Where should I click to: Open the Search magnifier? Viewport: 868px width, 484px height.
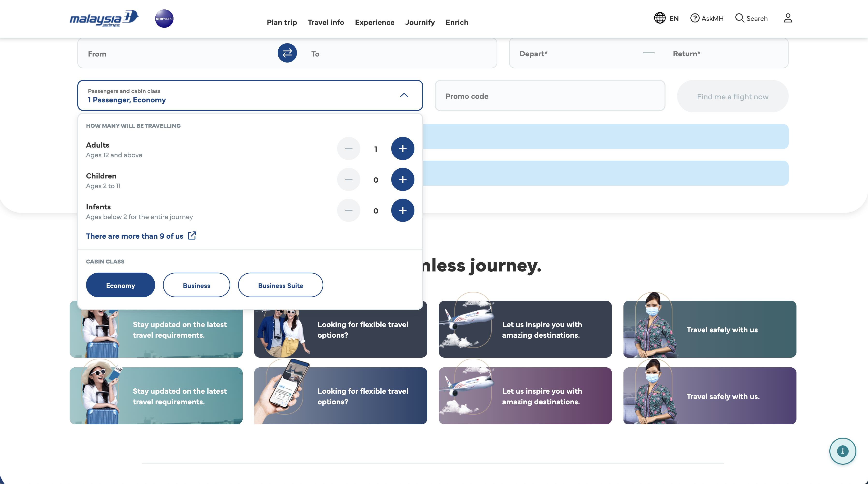(x=740, y=18)
